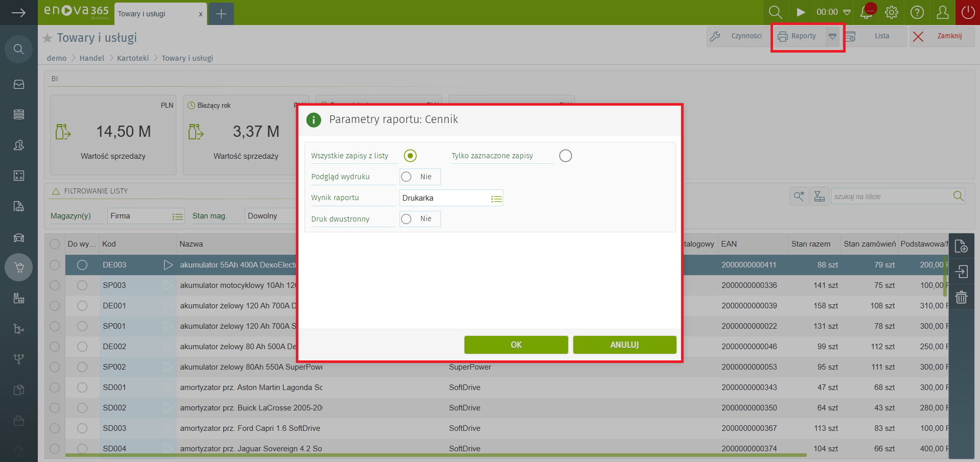Expand the Raporty dropdown arrow
980x462 pixels.
(832, 36)
